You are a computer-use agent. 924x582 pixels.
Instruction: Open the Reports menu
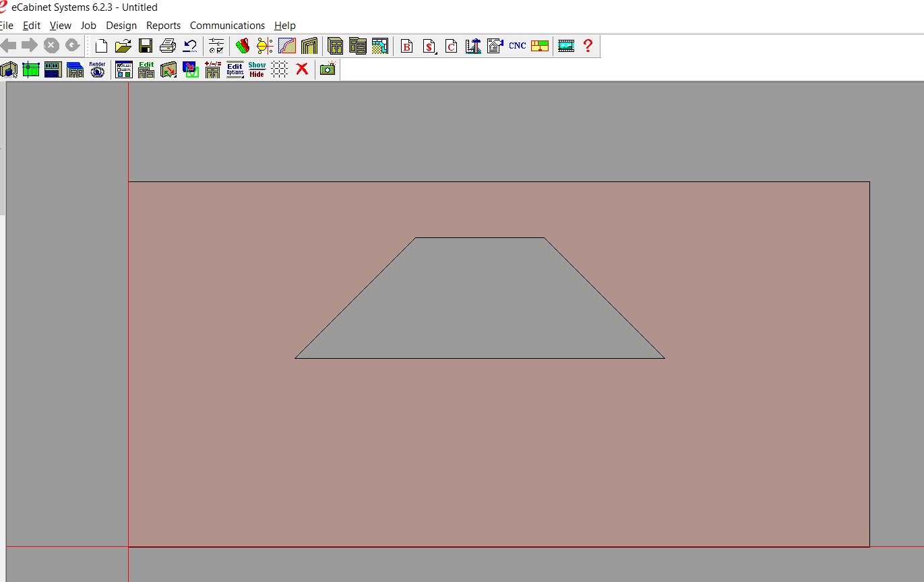(163, 26)
